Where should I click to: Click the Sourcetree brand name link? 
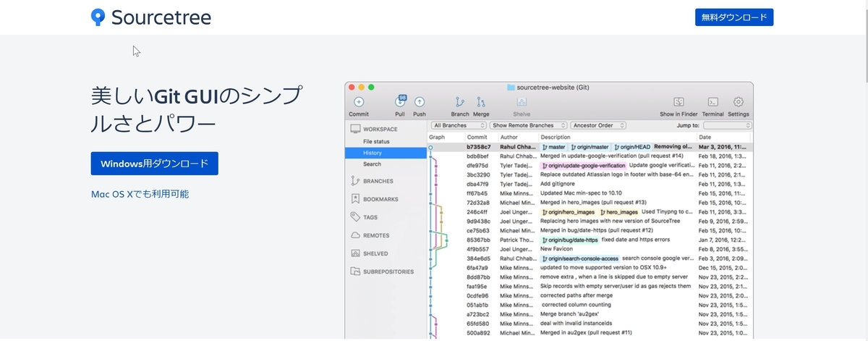[161, 17]
